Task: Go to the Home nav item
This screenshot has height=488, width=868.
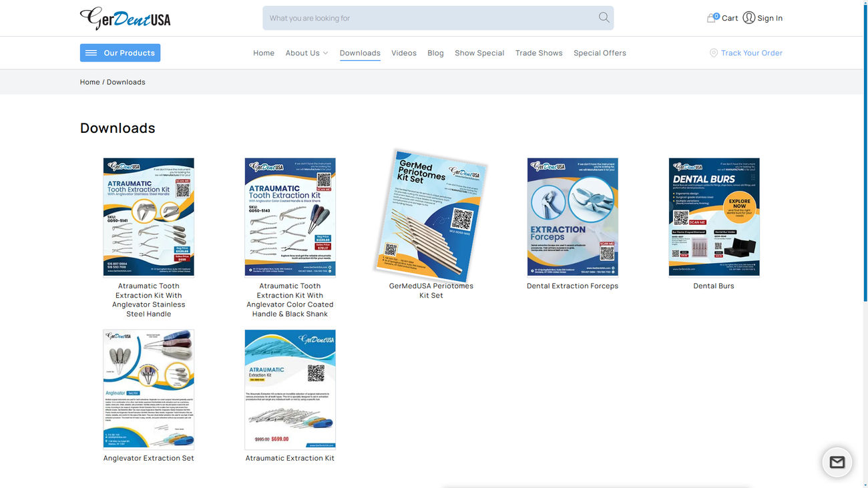Action: coord(264,53)
